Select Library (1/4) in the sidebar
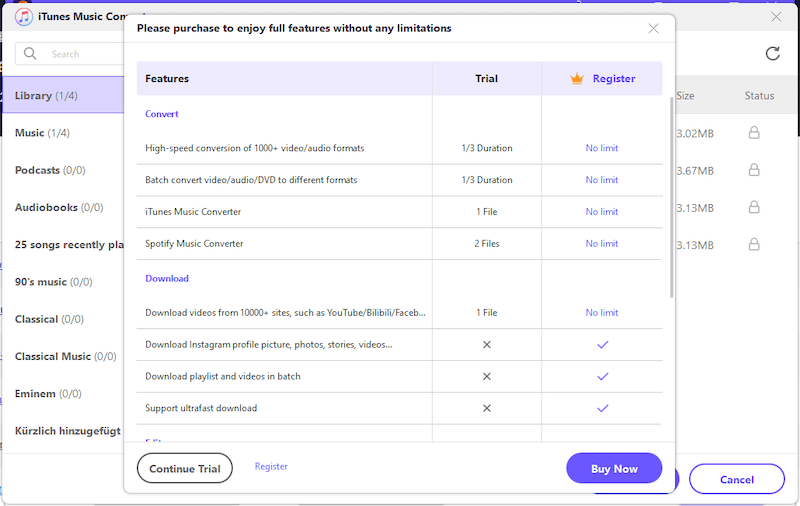 (46, 96)
